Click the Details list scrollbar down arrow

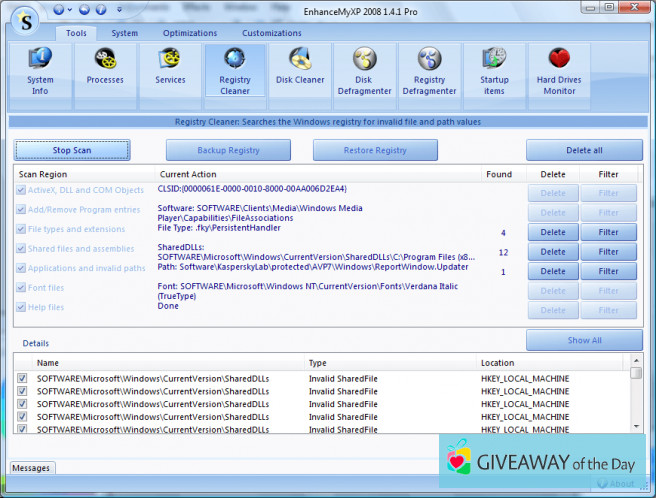pyautogui.click(x=636, y=427)
